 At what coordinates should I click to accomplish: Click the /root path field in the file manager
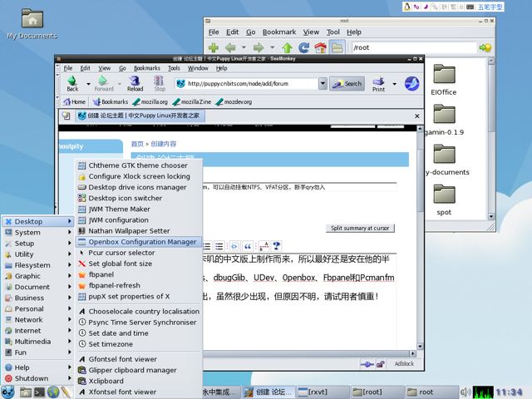414,48
